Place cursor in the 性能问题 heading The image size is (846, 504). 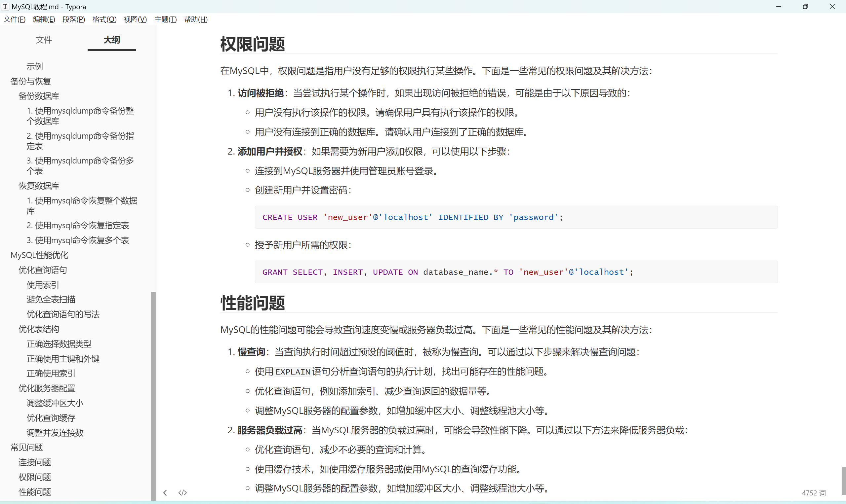(x=253, y=303)
